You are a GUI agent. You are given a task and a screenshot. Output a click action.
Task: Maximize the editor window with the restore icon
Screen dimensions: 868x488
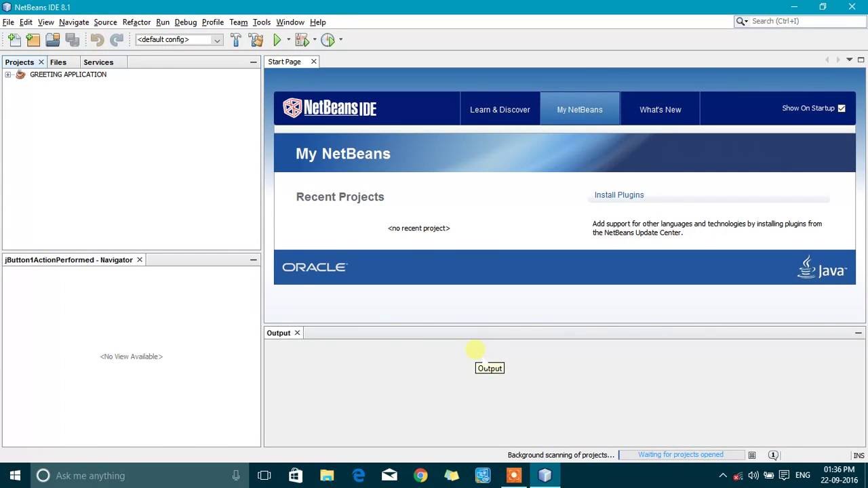click(x=861, y=60)
